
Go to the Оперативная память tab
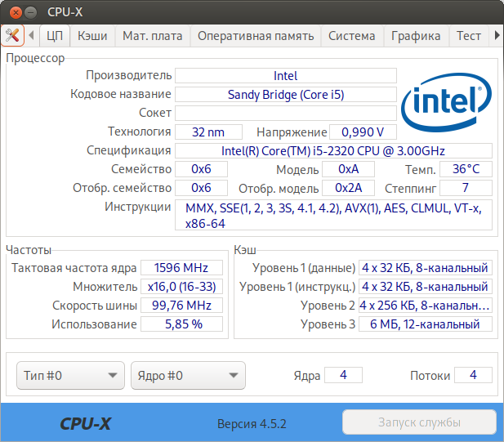click(x=256, y=36)
